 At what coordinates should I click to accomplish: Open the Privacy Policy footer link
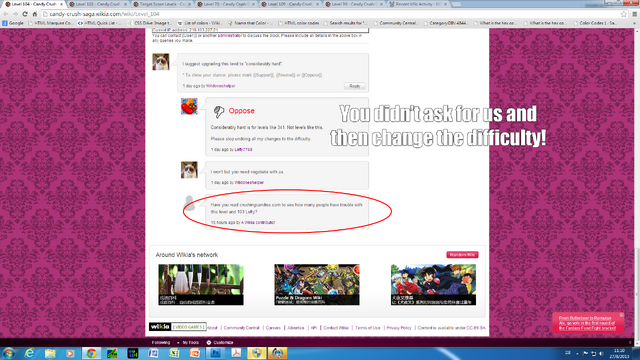(399, 328)
